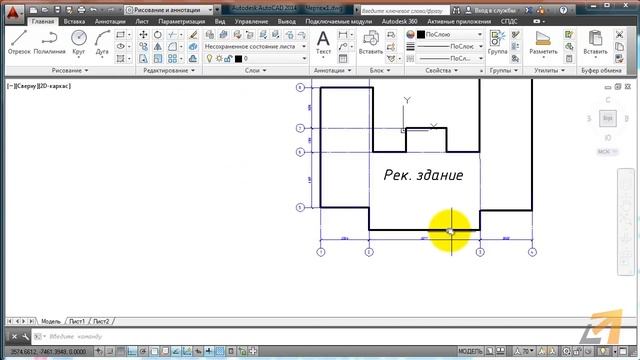This screenshot has width=640, height=360.
Task: Click the Группа group tool
Action: [x=497, y=42]
